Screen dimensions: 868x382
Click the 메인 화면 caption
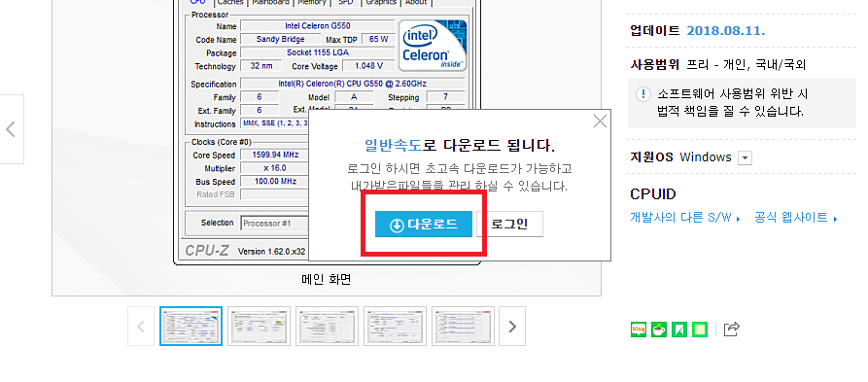tap(327, 279)
